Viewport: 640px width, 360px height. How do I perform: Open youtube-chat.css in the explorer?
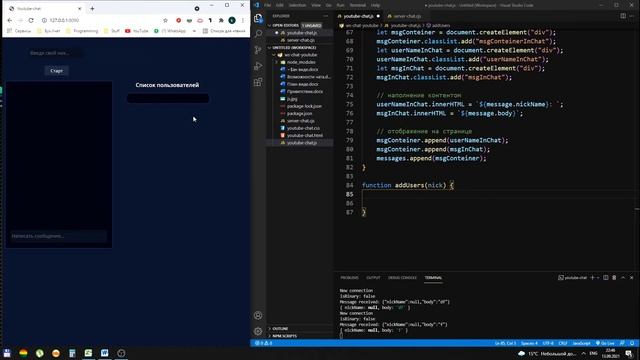tap(303, 128)
